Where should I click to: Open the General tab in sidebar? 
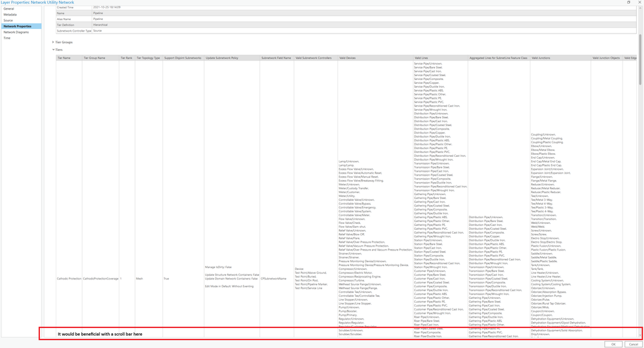click(8, 8)
